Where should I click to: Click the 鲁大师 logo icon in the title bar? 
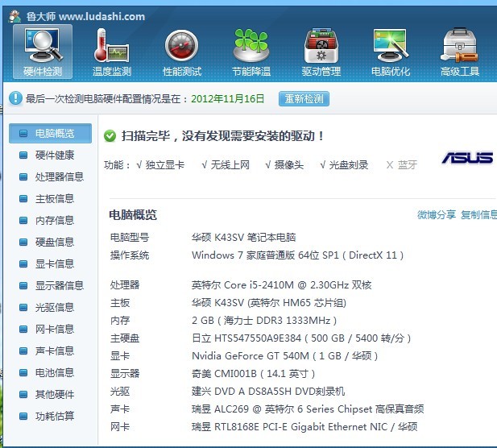click(14, 16)
